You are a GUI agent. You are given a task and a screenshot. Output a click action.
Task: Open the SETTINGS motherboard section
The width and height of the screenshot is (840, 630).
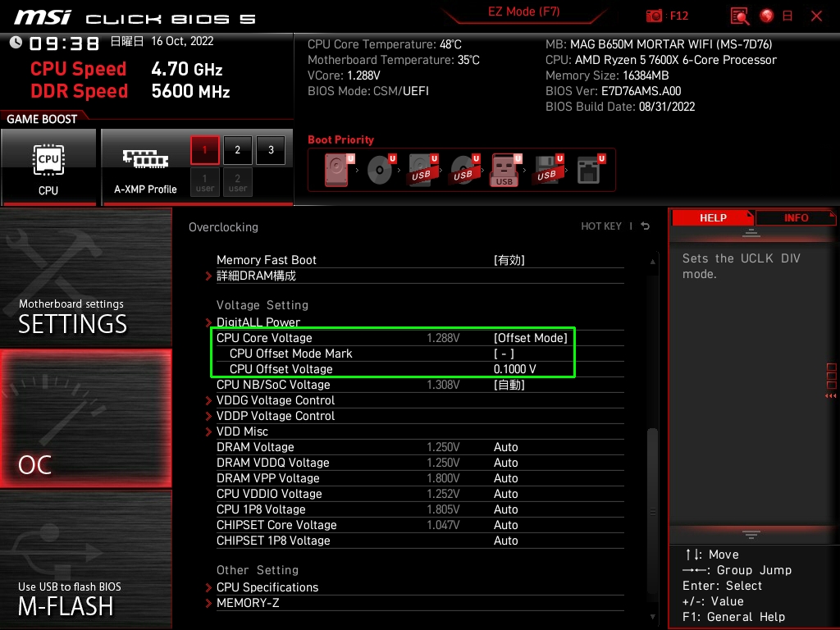pyautogui.click(x=85, y=277)
